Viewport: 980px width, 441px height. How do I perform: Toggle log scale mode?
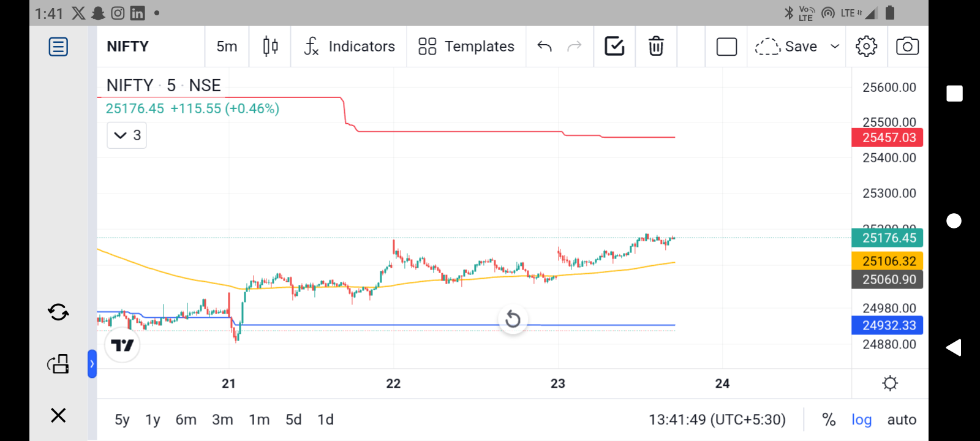tap(861, 420)
